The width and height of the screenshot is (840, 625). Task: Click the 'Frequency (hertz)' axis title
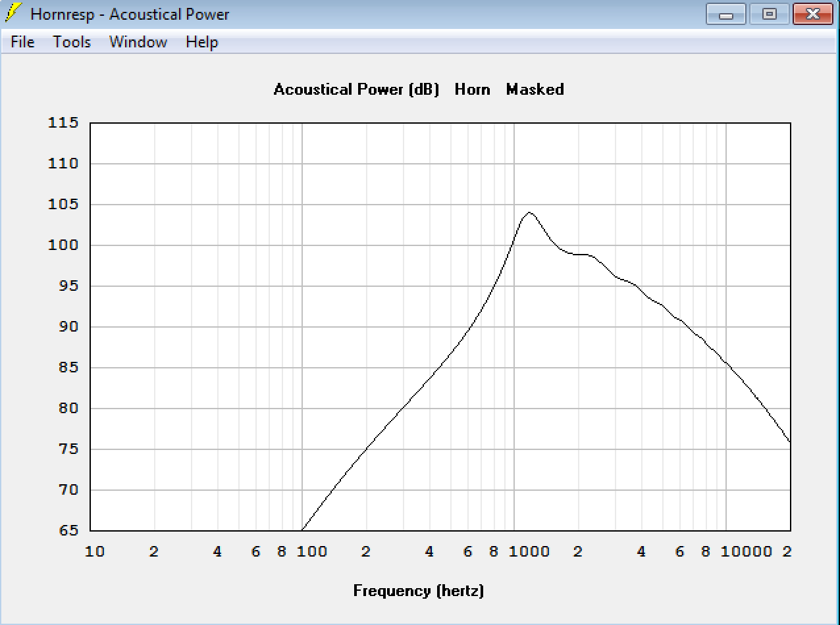(419, 591)
